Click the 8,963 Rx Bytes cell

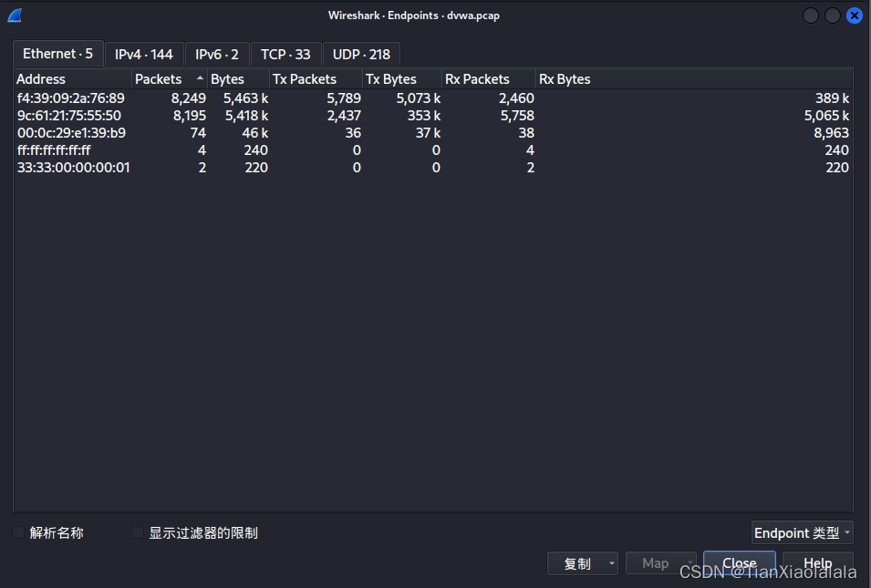pyautogui.click(x=831, y=133)
